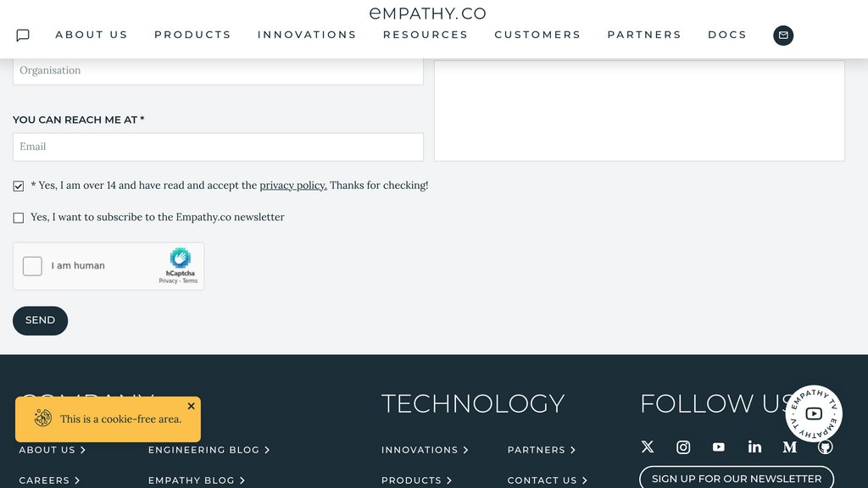
Task: Visit Empathy's LinkedIn profile
Action: click(x=754, y=446)
